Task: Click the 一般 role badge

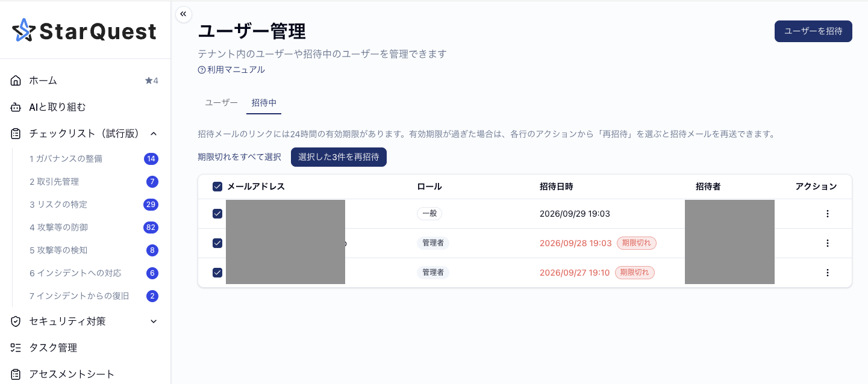Action: pyautogui.click(x=429, y=214)
